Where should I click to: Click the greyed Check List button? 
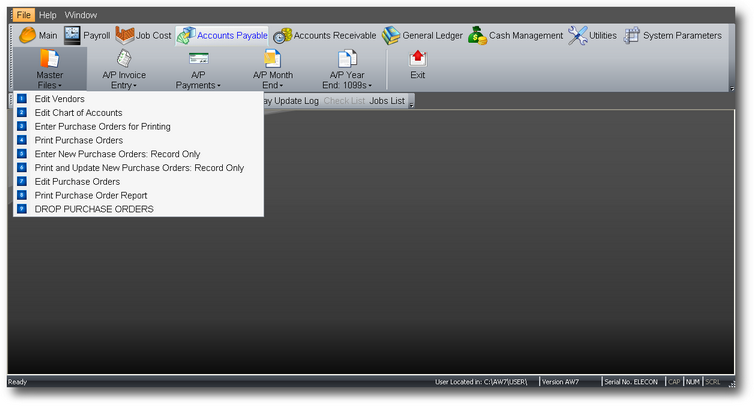(344, 101)
